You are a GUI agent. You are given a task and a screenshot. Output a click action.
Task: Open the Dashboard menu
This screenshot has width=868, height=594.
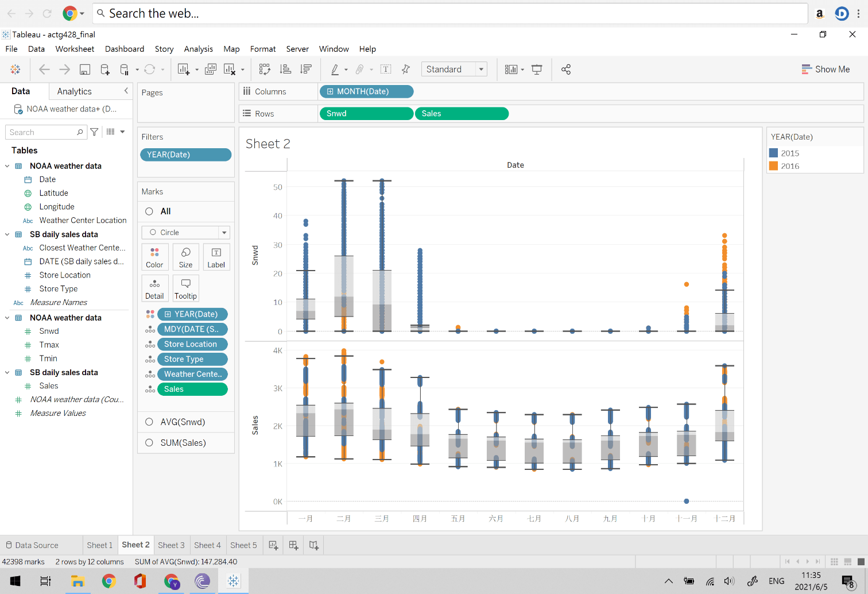pos(125,49)
